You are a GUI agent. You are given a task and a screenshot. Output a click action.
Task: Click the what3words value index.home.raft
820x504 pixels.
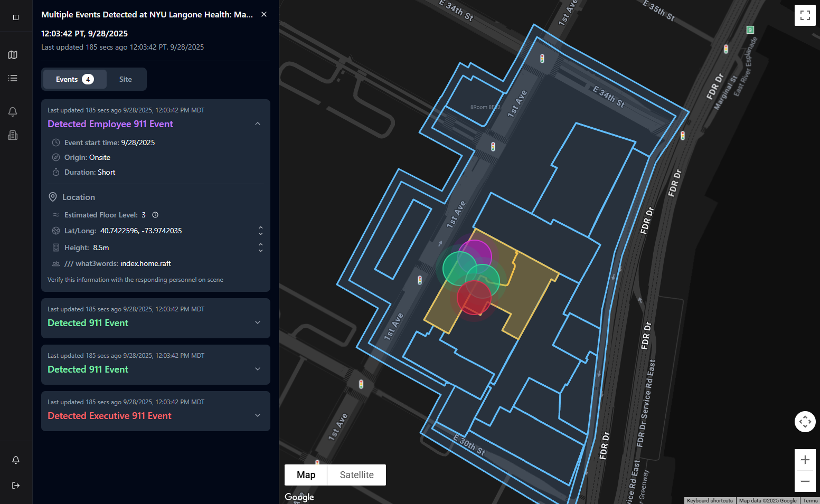146,263
